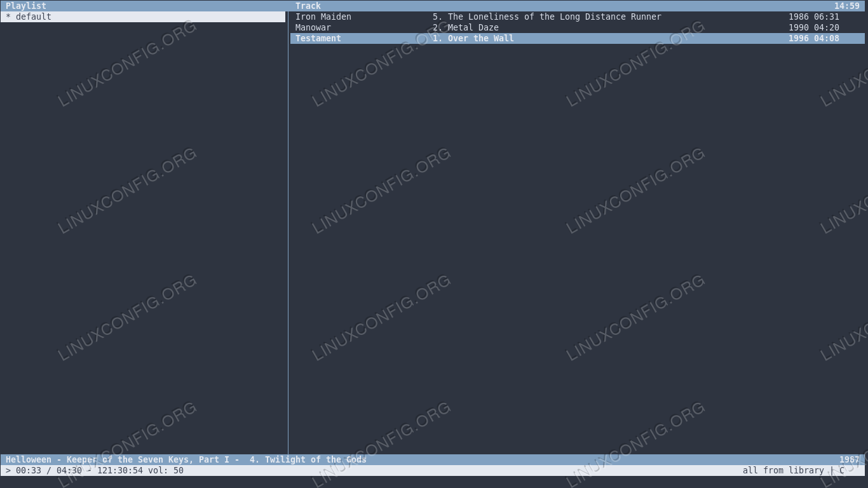Click the Playlist column header
The image size is (868, 488).
26,6
